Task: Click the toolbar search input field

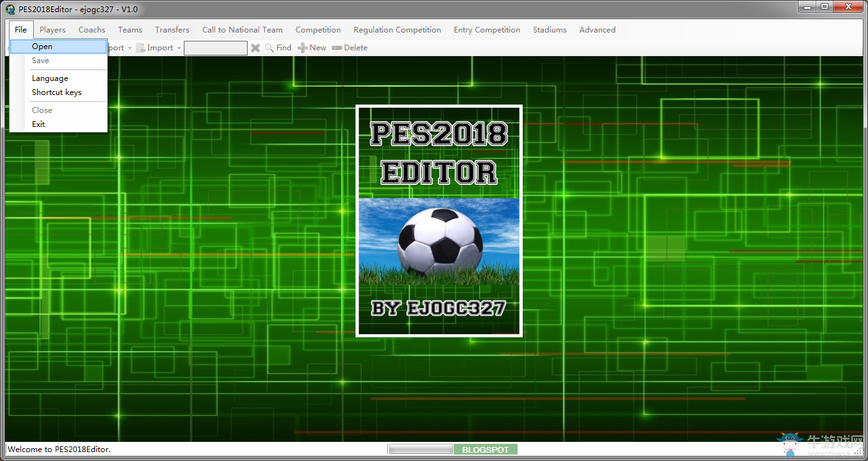Action: pyautogui.click(x=216, y=48)
